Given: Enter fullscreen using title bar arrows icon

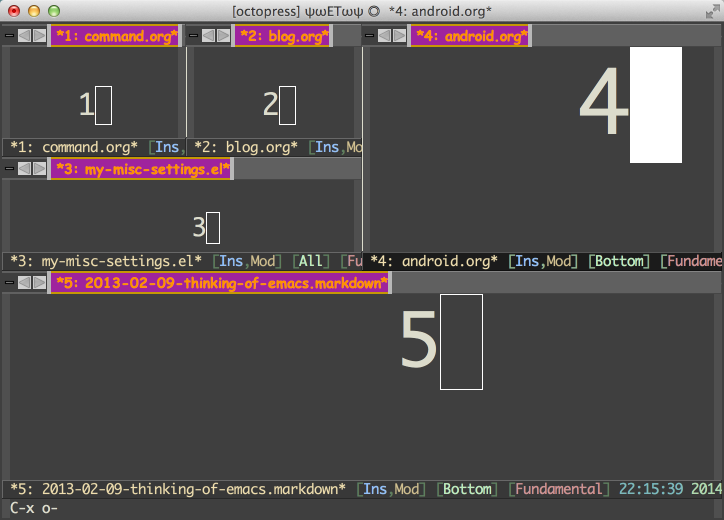Looking at the screenshot, I should pos(712,11).
